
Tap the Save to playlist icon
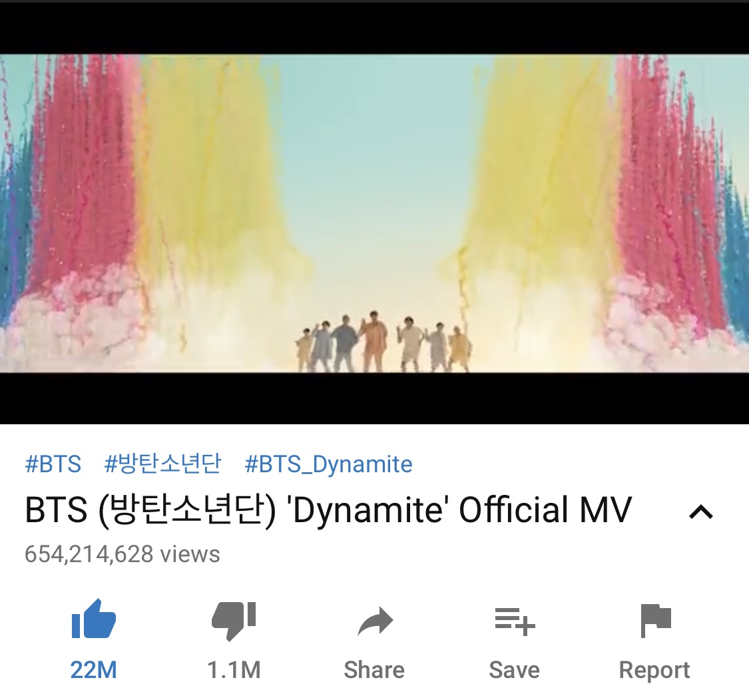pyautogui.click(x=515, y=621)
